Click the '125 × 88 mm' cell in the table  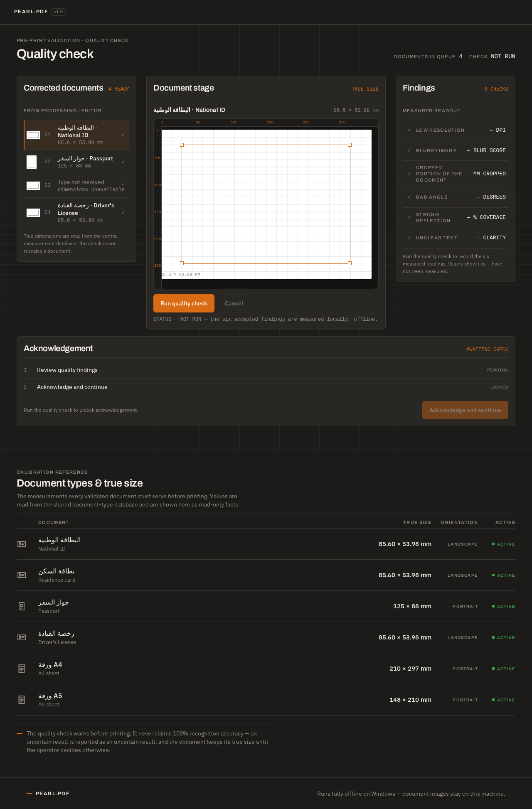pyautogui.click(x=412, y=606)
